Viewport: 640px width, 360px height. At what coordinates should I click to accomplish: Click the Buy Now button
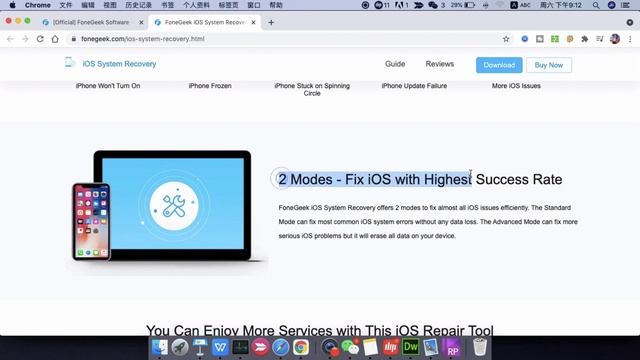point(549,65)
